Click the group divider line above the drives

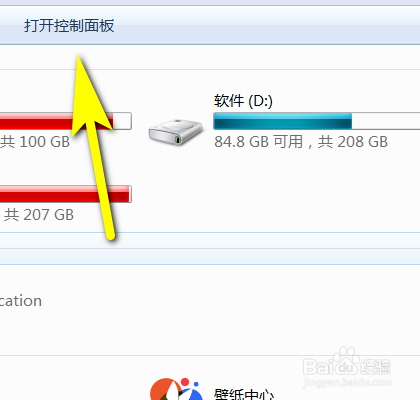(210, 70)
